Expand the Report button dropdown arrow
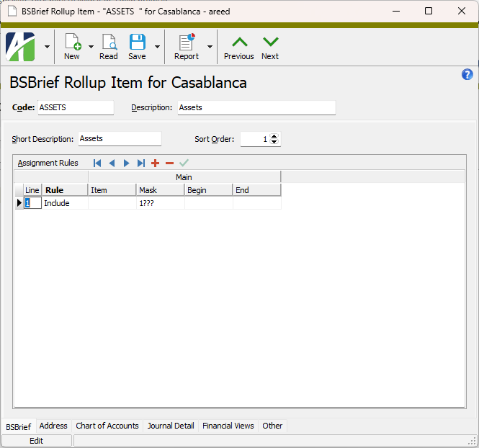The width and height of the screenshot is (479, 448). [x=210, y=47]
